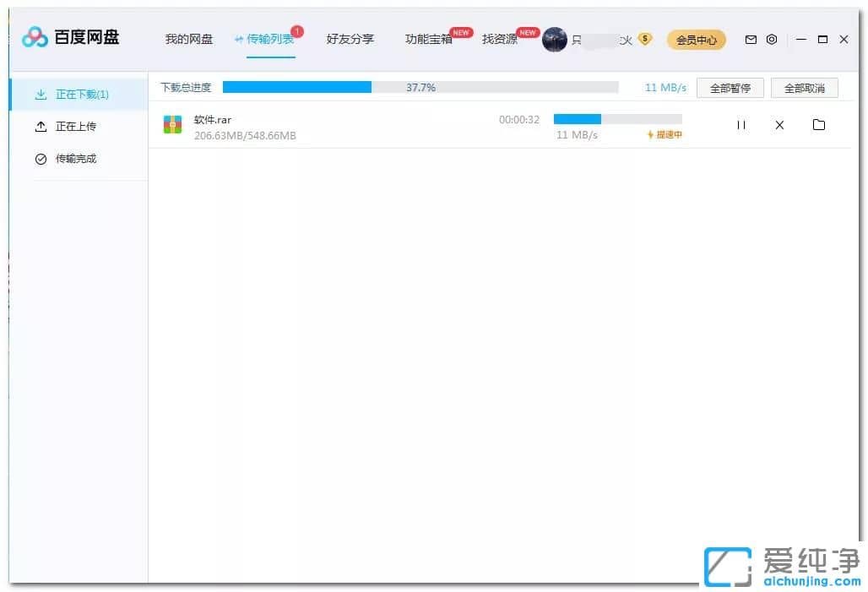Pause the 软件.rar download

[741, 125]
